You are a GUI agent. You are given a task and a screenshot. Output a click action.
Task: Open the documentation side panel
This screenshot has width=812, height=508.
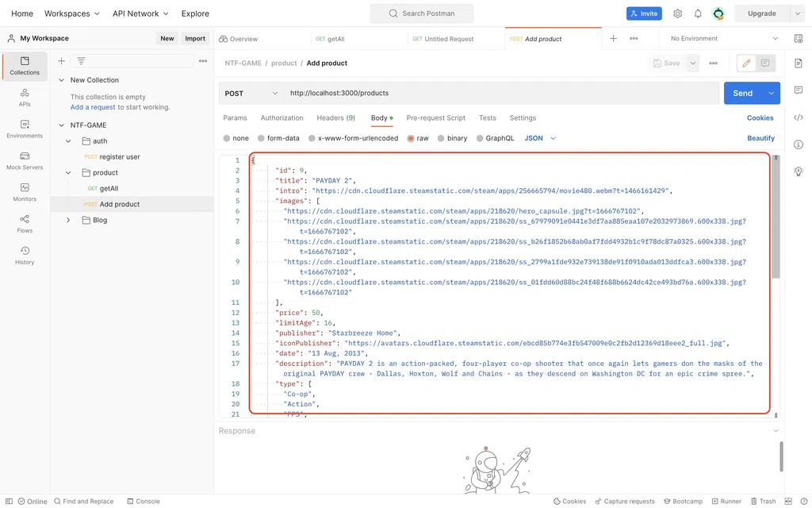798,63
